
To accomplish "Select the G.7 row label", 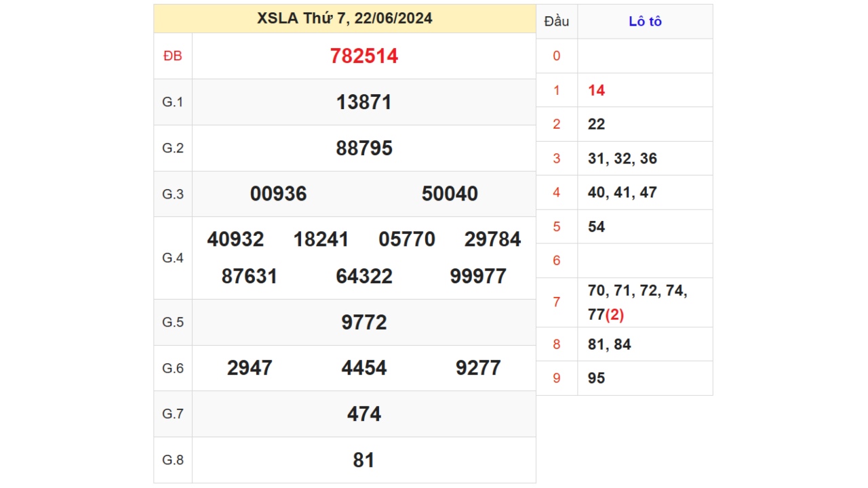I will point(173,413).
